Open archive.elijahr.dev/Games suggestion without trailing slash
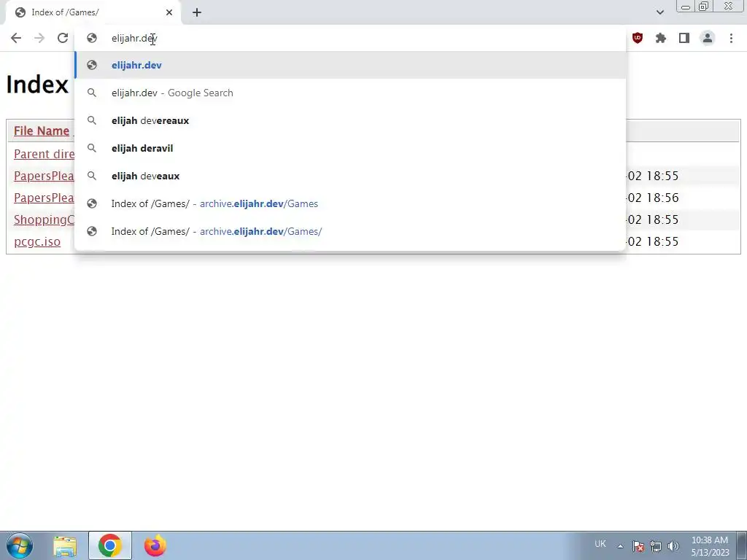The height and width of the screenshot is (560, 747). coord(350,203)
